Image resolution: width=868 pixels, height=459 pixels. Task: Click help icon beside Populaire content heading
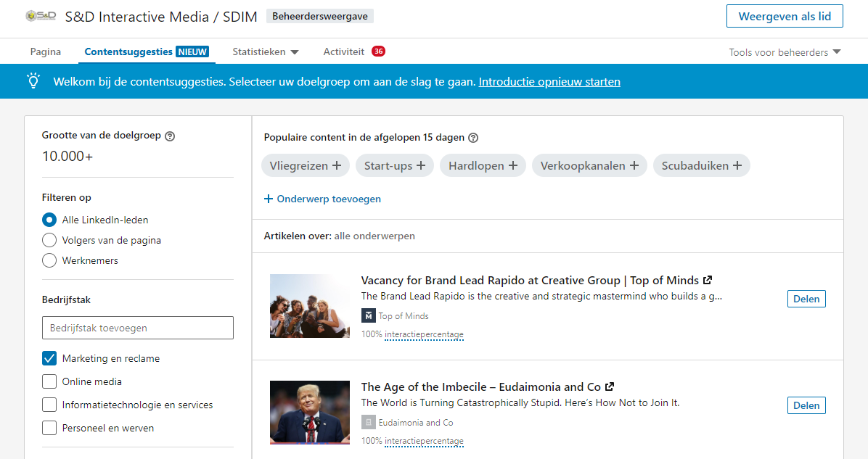click(473, 138)
